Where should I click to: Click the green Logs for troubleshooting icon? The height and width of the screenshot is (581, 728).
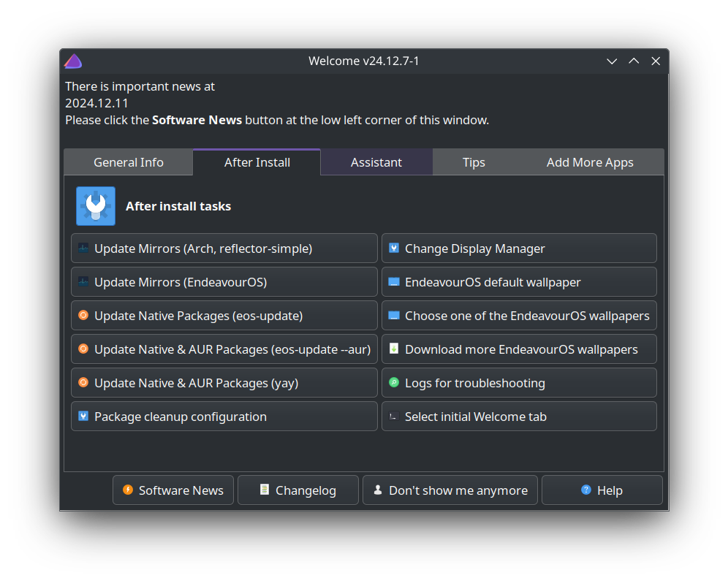click(393, 383)
